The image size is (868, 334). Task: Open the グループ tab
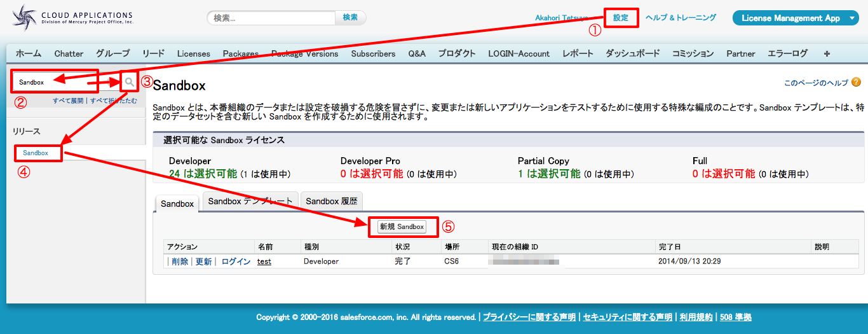pyautogui.click(x=112, y=53)
